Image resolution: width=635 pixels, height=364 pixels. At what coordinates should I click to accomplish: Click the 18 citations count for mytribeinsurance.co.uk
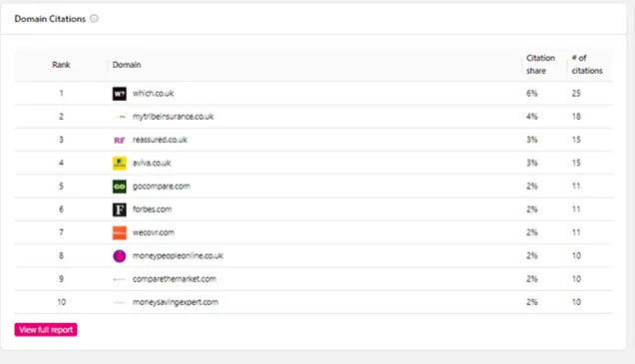pos(576,117)
